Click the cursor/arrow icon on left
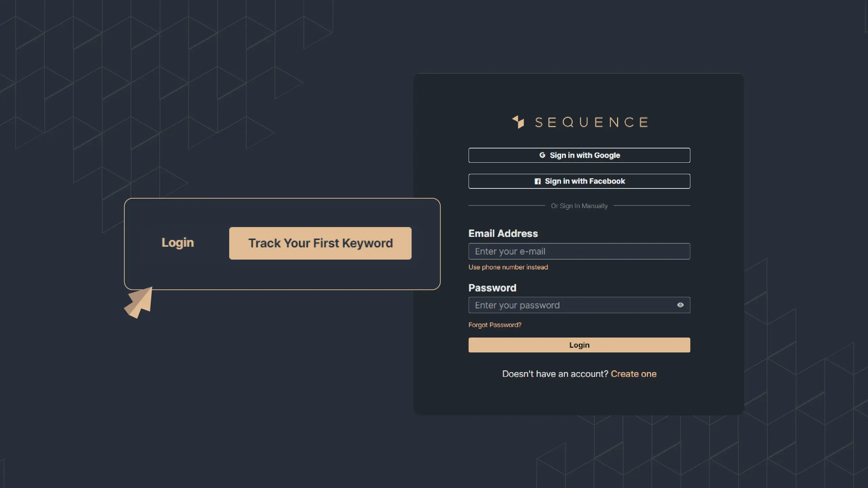This screenshot has width=868, height=488. tap(138, 302)
